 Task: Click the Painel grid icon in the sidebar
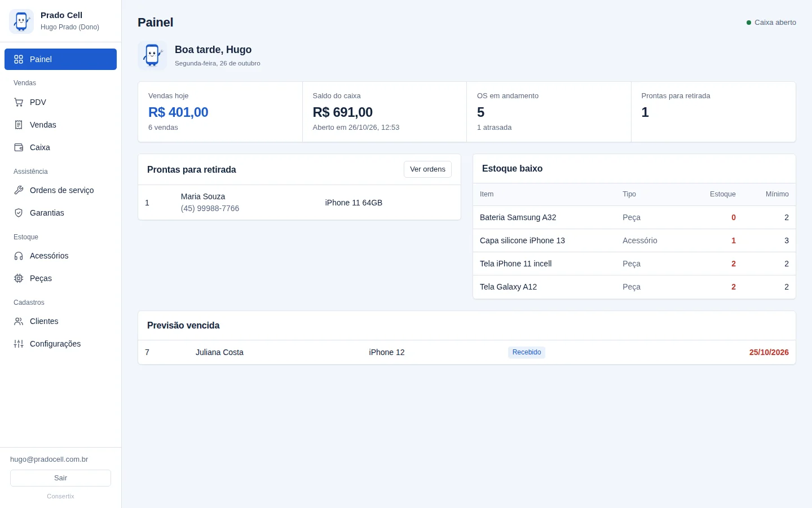coord(19,59)
